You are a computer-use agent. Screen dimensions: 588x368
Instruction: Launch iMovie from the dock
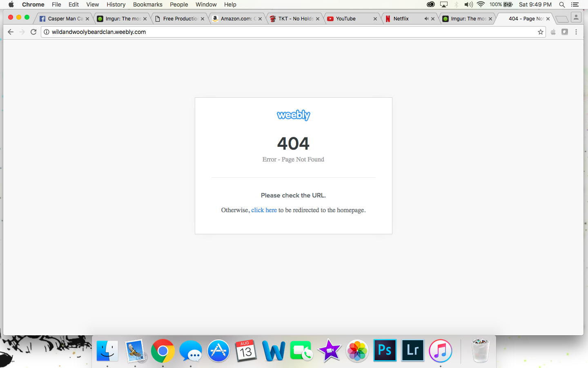(329, 351)
